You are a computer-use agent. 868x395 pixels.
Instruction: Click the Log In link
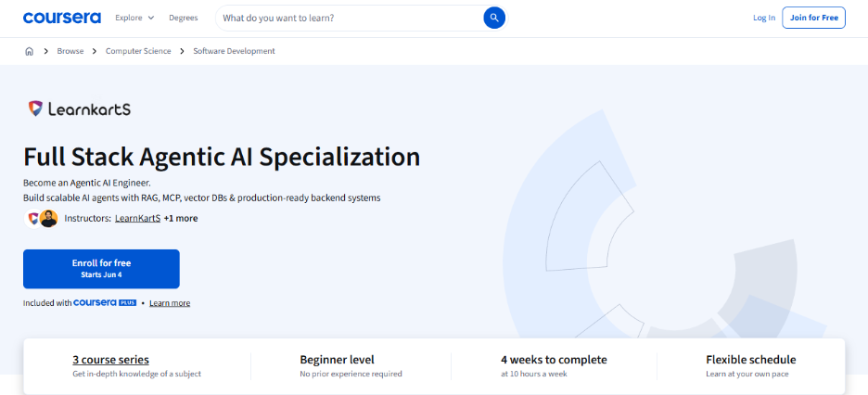pyautogui.click(x=764, y=18)
